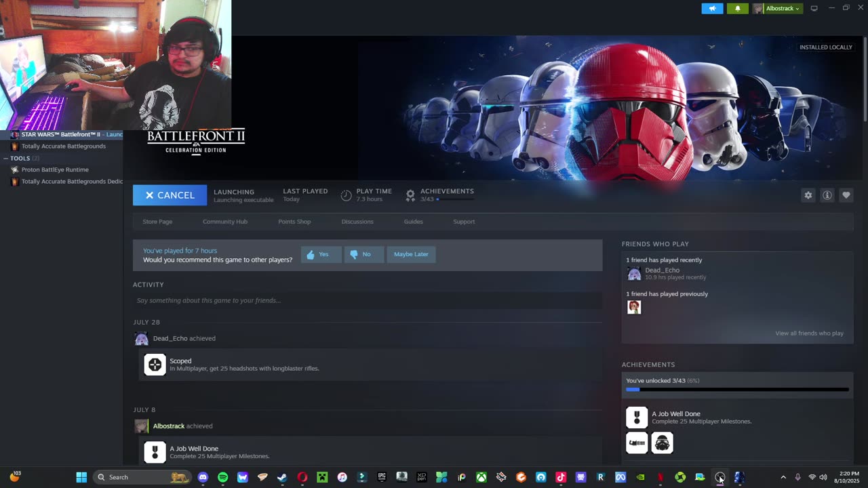Open Dead_Echo's profile in activity feed
Screen dimensions: 868x488
[170, 338]
